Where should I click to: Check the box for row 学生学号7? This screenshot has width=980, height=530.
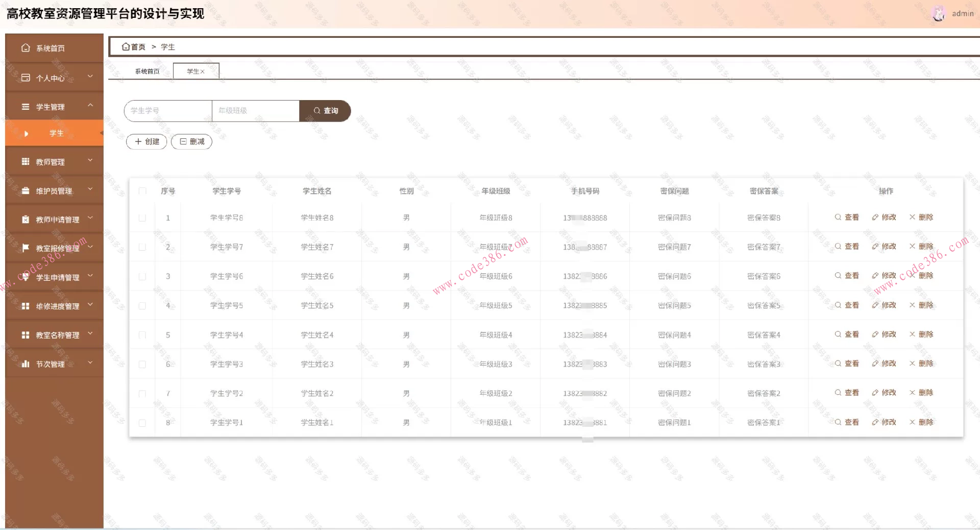tap(142, 247)
